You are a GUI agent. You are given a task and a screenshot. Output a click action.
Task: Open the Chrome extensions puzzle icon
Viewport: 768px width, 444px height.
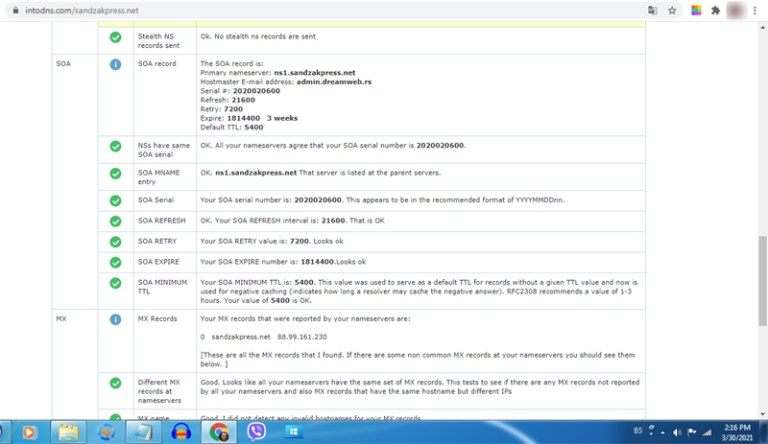[x=715, y=10]
